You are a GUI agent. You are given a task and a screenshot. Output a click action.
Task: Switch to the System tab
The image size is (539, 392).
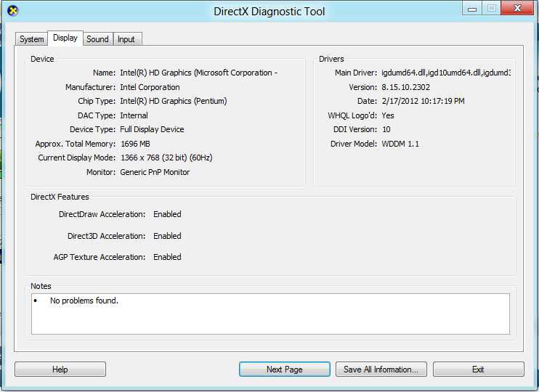point(32,39)
